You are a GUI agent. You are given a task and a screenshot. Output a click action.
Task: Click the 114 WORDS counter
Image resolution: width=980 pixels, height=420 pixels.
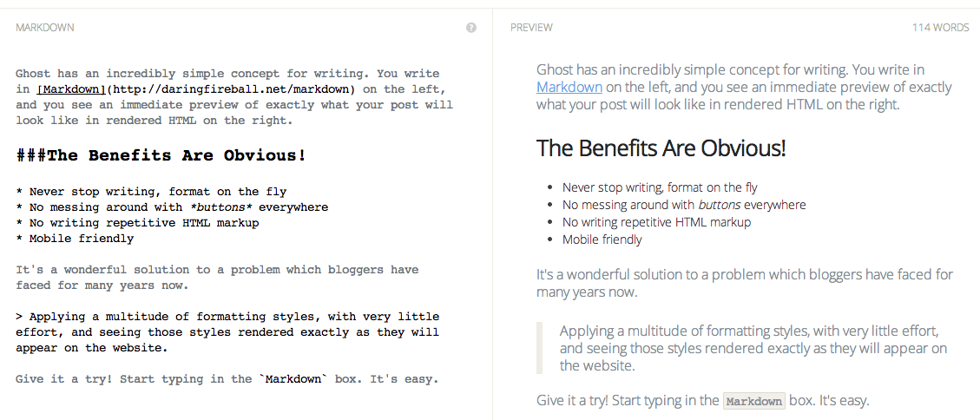(x=940, y=28)
